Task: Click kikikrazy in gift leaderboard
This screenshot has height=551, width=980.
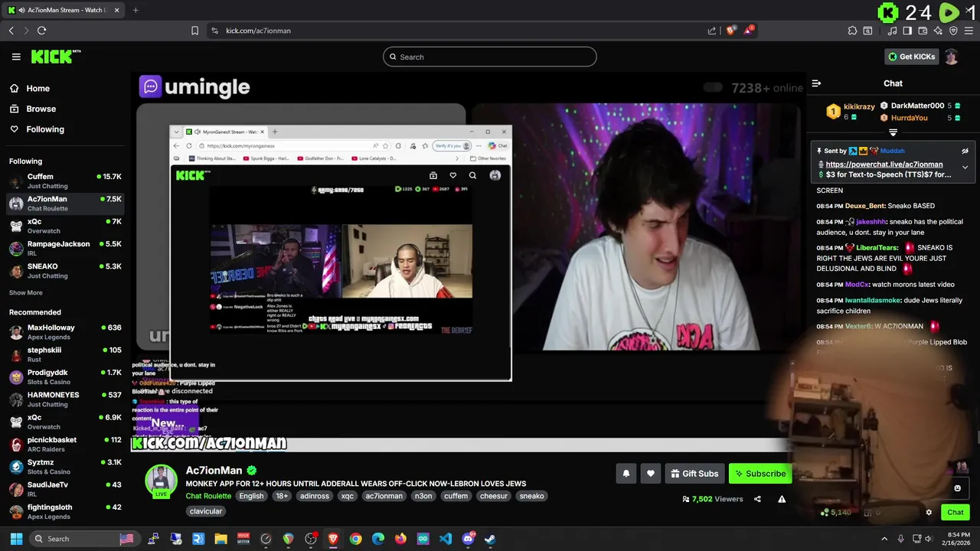Action: click(859, 106)
